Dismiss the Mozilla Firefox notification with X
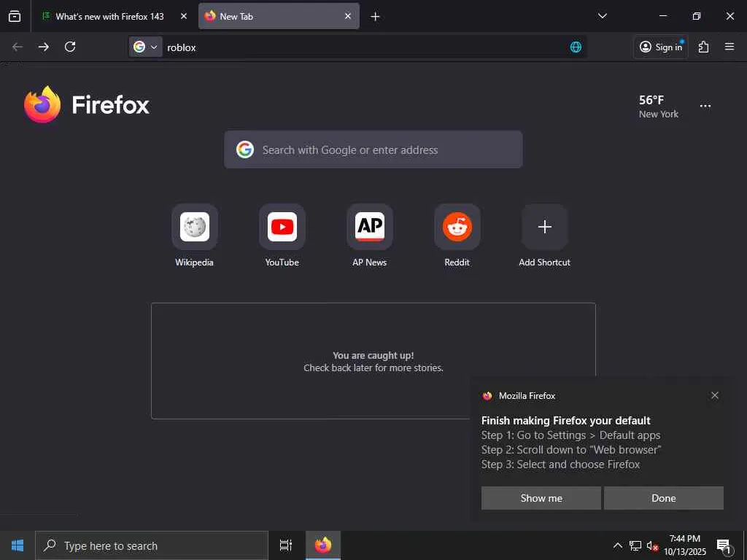This screenshot has width=747, height=560. (x=715, y=395)
